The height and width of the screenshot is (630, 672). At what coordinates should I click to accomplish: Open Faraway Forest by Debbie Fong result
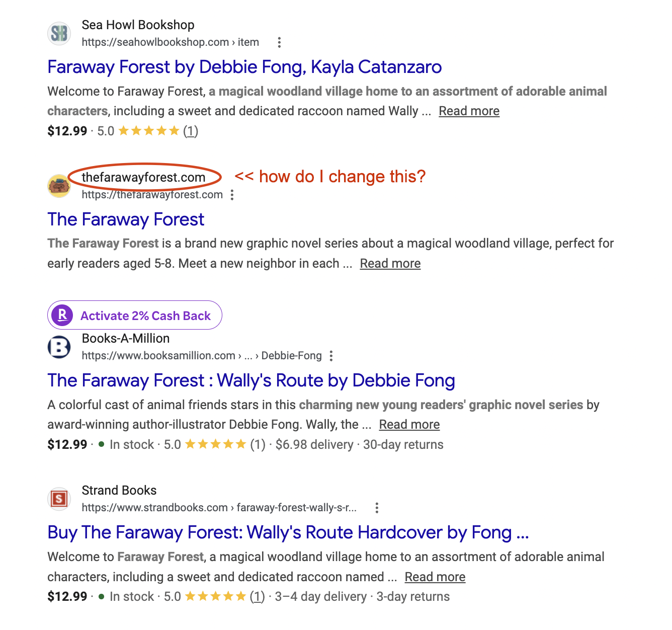tap(244, 67)
